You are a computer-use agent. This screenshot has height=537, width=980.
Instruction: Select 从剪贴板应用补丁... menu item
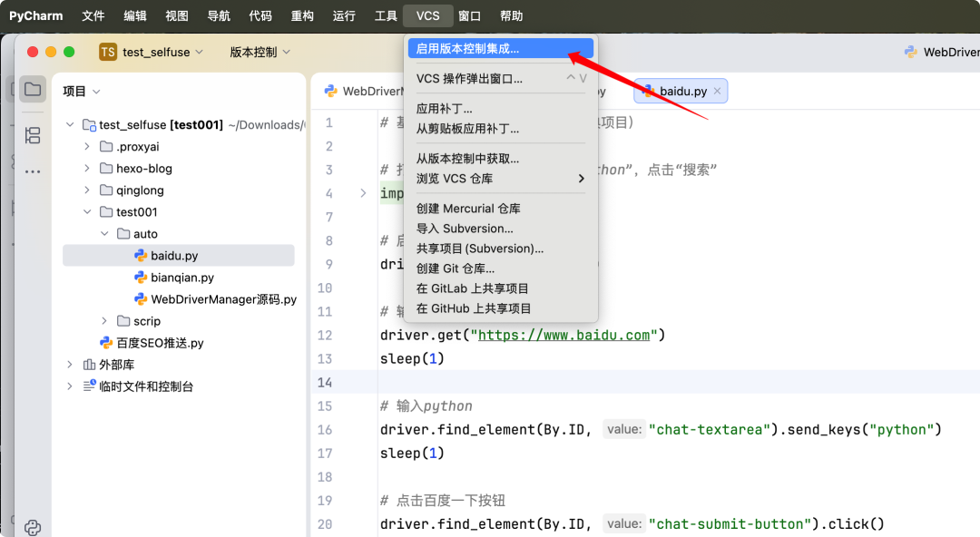[x=500, y=129]
